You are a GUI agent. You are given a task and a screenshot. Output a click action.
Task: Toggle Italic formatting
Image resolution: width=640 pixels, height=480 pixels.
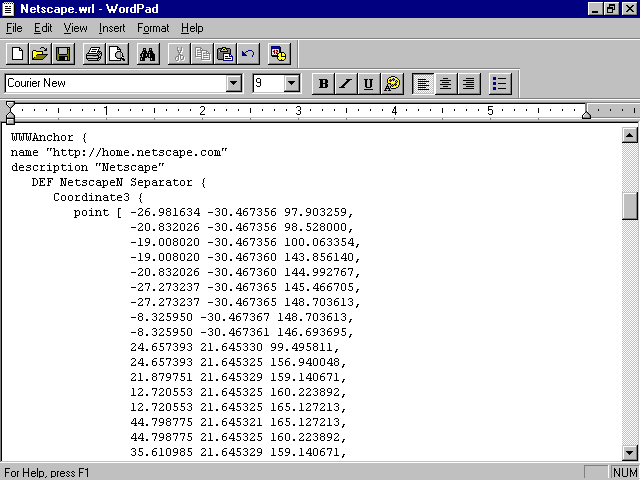point(346,84)
